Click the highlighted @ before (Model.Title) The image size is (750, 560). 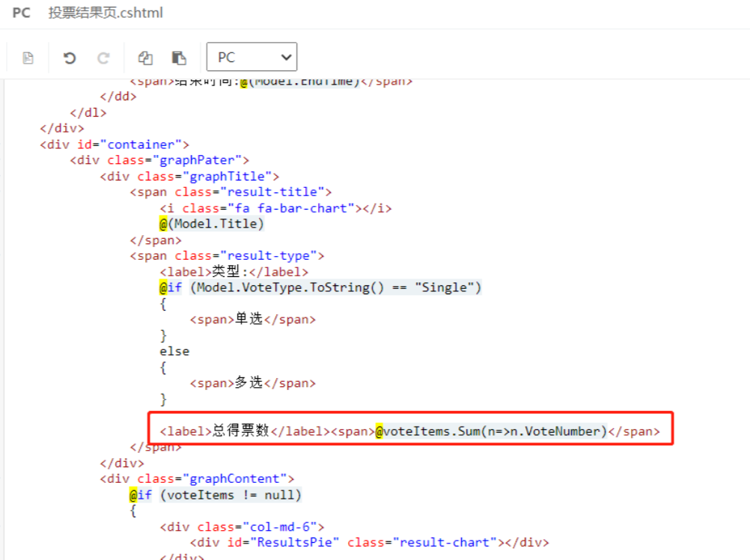click(x=163, y=224)
